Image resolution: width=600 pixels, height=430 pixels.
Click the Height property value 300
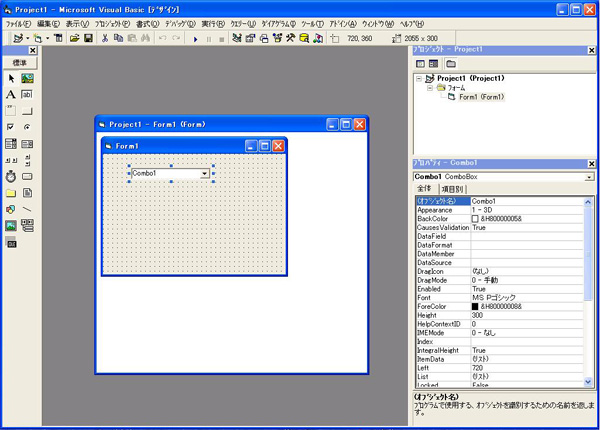(x=527, y=315)
